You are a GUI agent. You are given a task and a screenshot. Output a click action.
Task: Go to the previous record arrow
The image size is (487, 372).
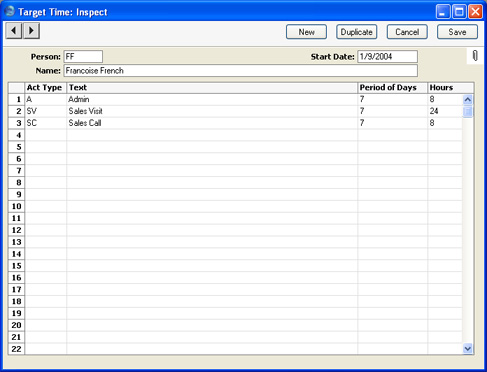[x=14, y=31]
